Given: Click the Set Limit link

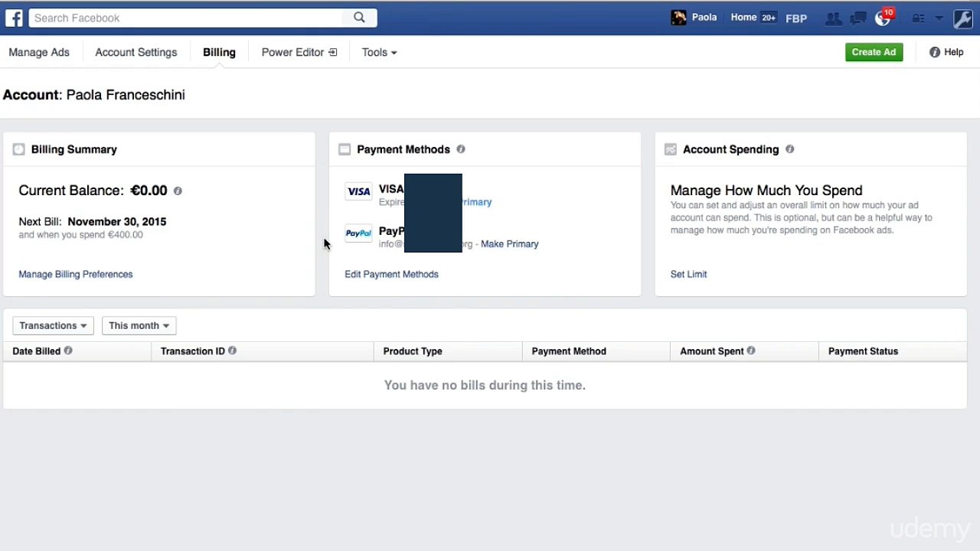Looking at the screenshot, I should [x=688, y=274].
